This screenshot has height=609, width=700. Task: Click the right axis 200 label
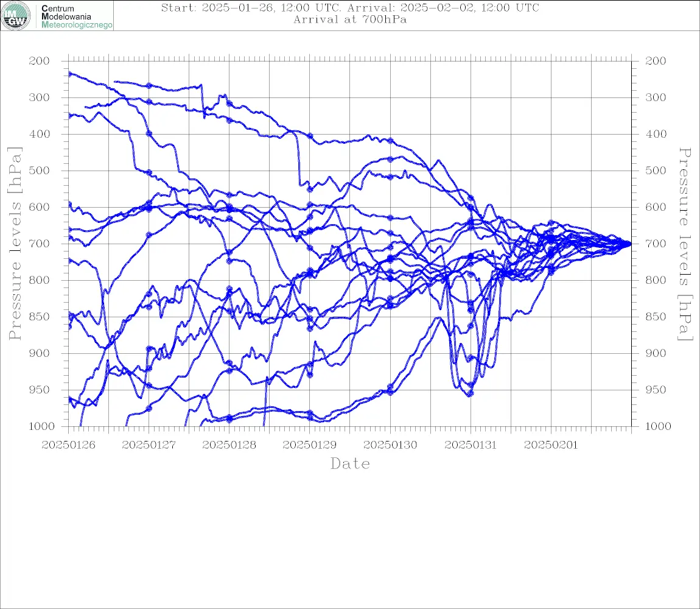tap(656, 61)
